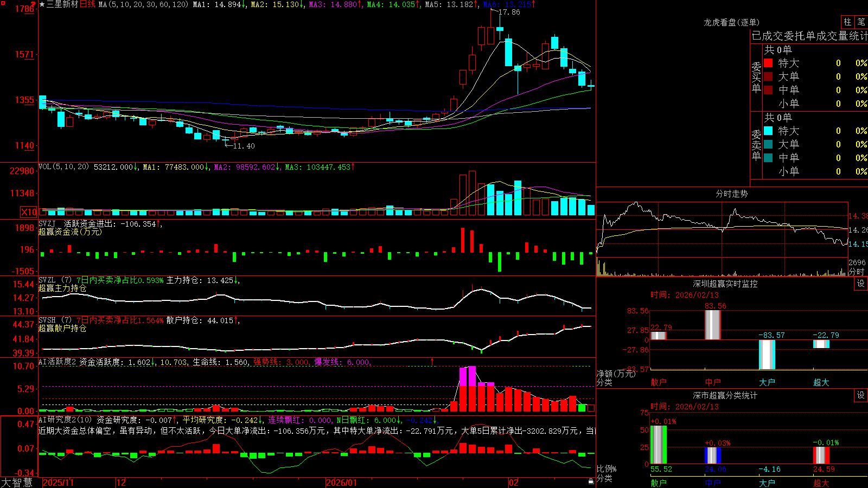Click the 大户 label in 深圳超赢实时监控
Screen dimensions: 868x488
coord(767,382)
